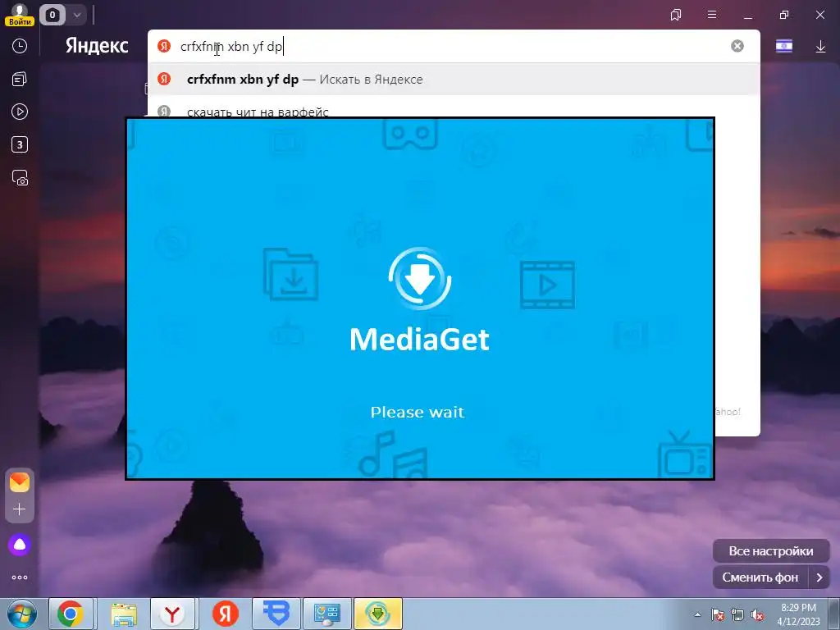Open Yandex Browser Y icon in taskbar
Image resolution: width=840 pixels, height=630 pixels.
(172, 614)
